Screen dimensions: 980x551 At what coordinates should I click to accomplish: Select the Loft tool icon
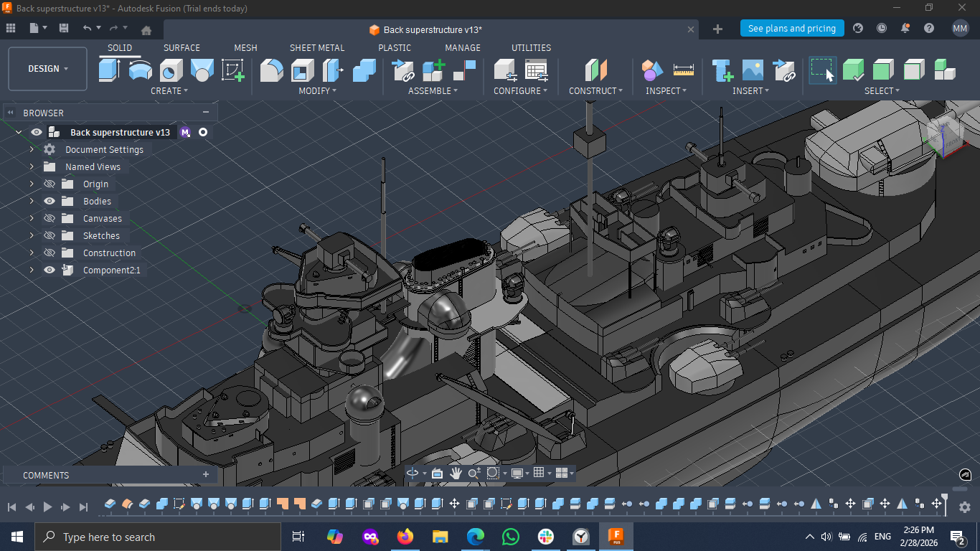click(202, 70)
